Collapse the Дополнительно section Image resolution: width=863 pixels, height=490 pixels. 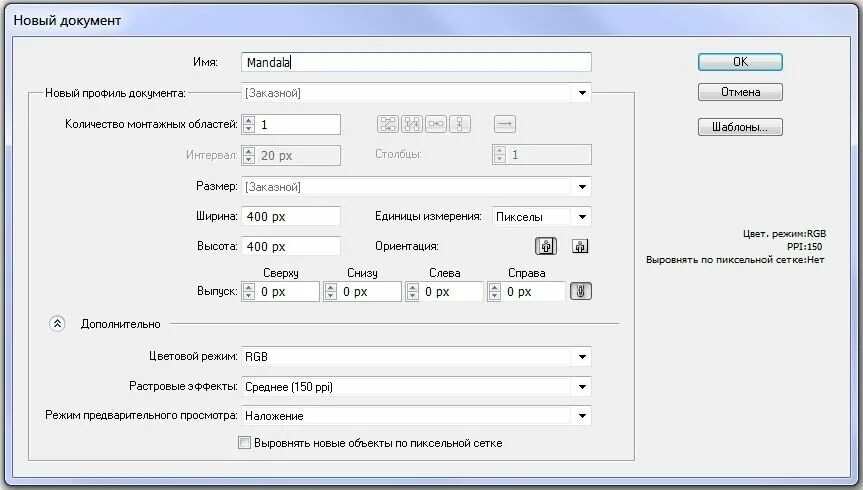point(57,324)
